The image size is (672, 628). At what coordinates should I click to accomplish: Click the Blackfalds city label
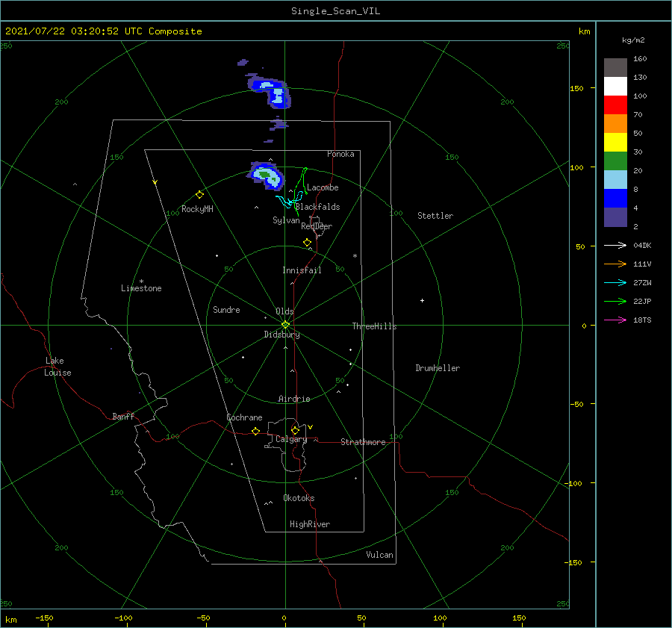pyautogui.click(x=317, y=207)
